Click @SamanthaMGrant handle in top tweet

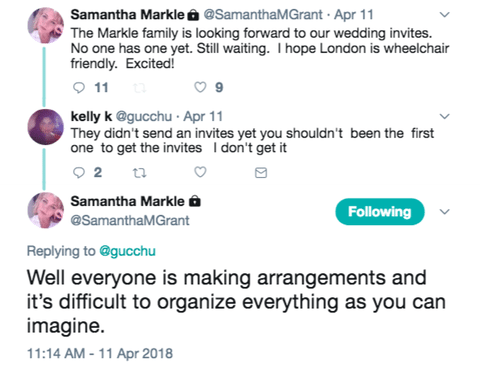[263, 15]
